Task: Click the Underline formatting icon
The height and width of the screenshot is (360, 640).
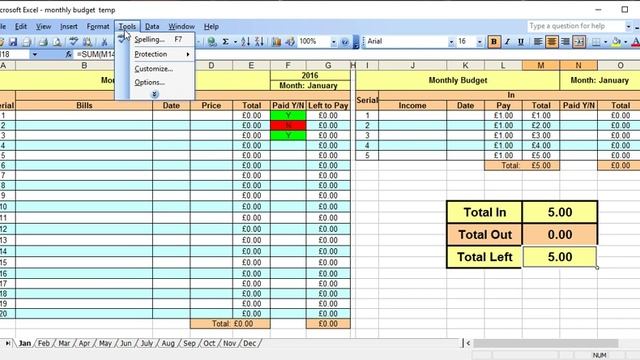Action: coord(521,42)
